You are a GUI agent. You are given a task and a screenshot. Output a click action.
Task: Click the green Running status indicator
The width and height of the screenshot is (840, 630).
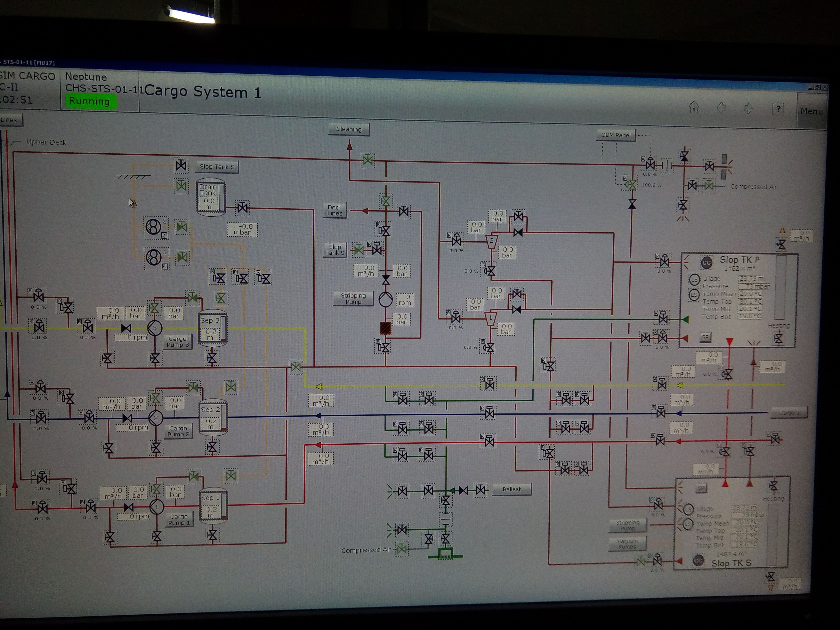91,101
